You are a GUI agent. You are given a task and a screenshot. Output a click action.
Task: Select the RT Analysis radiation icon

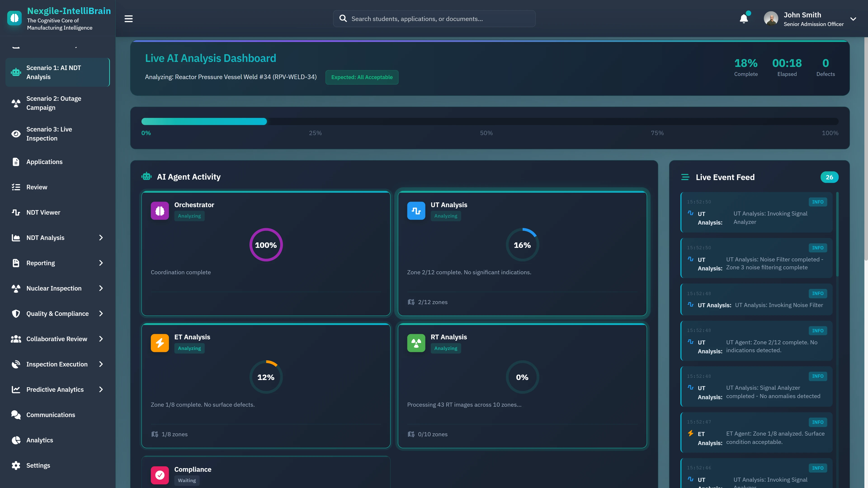(x=416, y=343)
